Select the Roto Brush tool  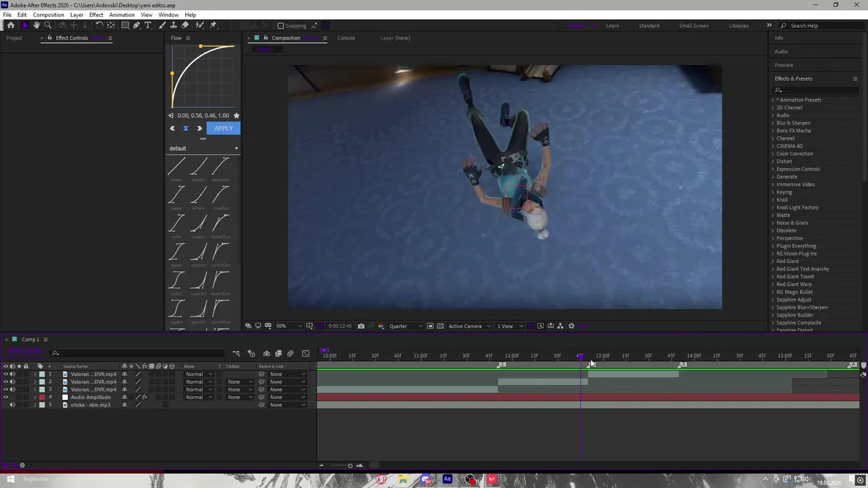(200, 26)
